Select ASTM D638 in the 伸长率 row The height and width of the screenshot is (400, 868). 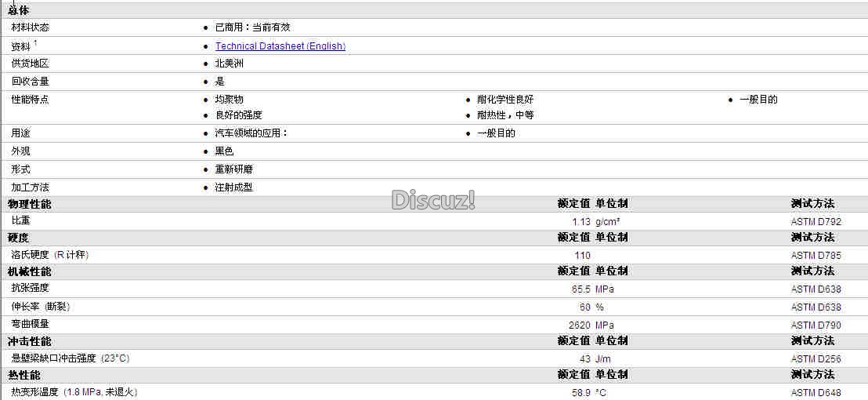[816, 307]
